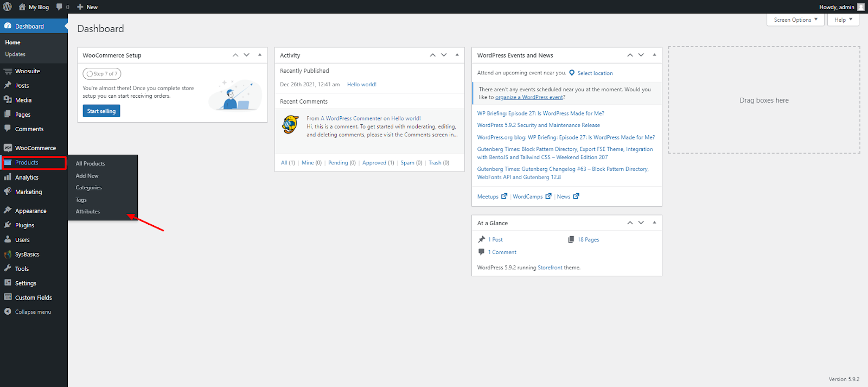Open Tags in Products submenu
Screen dimensions: 868x387
point(81,200)
